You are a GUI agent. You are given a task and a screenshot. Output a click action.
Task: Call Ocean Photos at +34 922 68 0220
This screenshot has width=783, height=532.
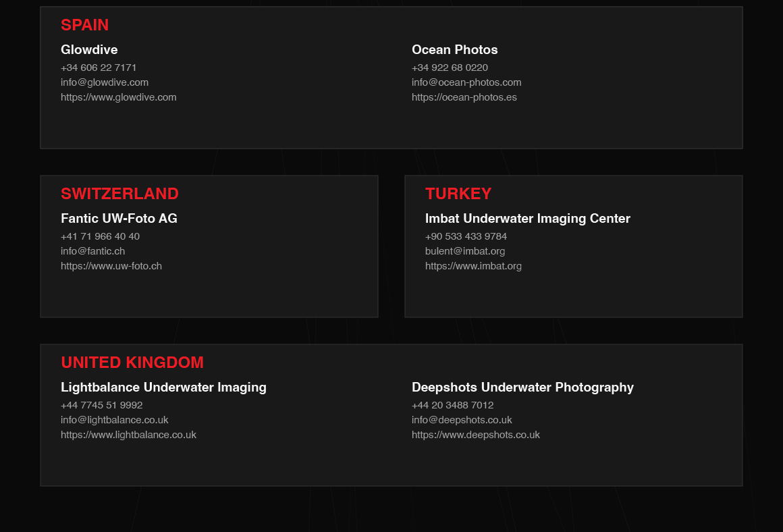(450, 68)
